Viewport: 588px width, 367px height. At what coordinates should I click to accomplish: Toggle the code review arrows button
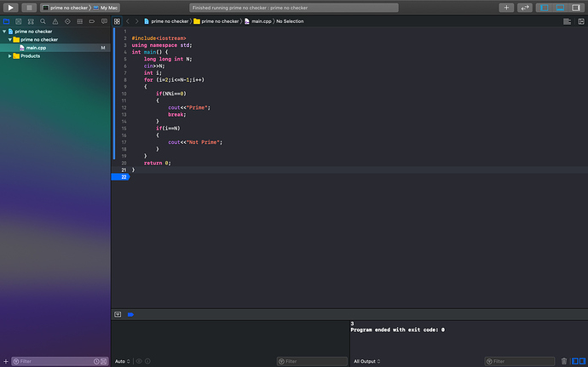(525, 8)
